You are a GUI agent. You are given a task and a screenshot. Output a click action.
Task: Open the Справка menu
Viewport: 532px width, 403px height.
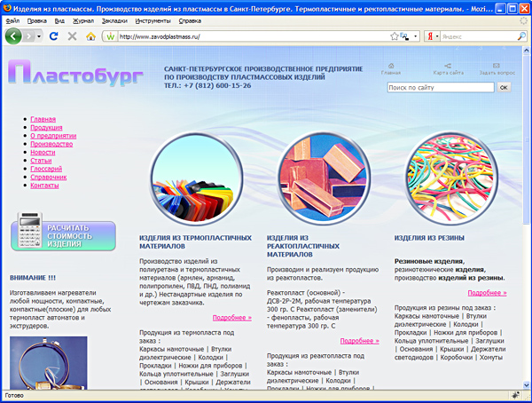(x=190, y=20)
